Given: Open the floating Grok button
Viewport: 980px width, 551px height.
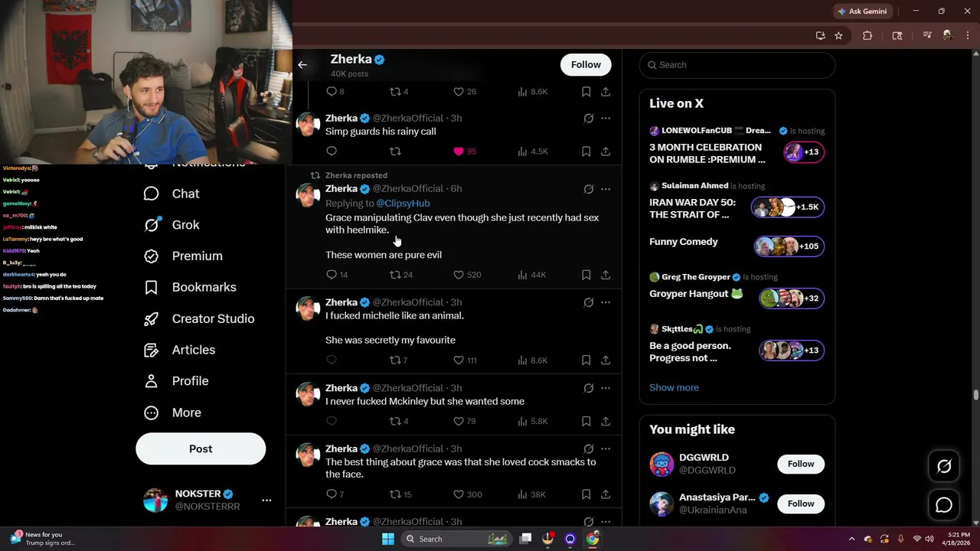Looking at the screenshot, I should (944, 466).
